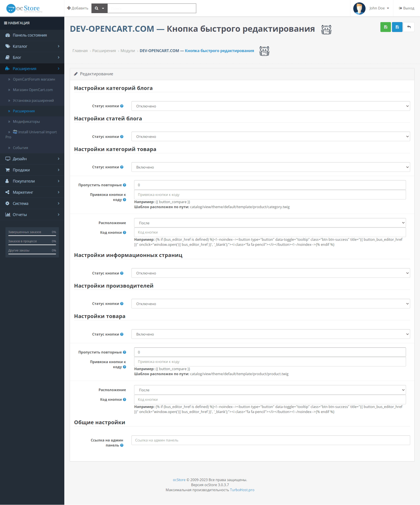Click the search magnifier icon
The height and width of the screenshot is (505, 420).
(x=97, y=8)
